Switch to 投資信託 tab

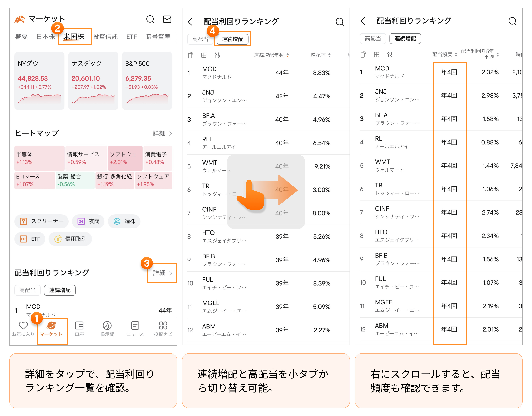[105, 37]
